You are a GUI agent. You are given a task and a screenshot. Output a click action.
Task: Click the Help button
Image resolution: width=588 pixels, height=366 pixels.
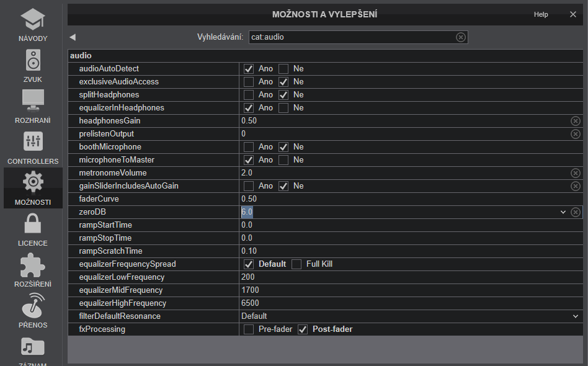[x=541, y=14]
